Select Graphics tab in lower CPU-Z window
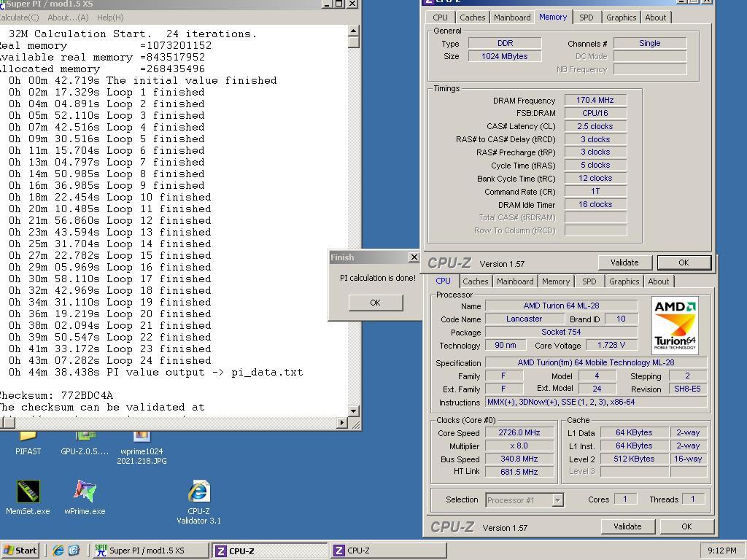Screen dimensions: 747x560 (624, 281)
